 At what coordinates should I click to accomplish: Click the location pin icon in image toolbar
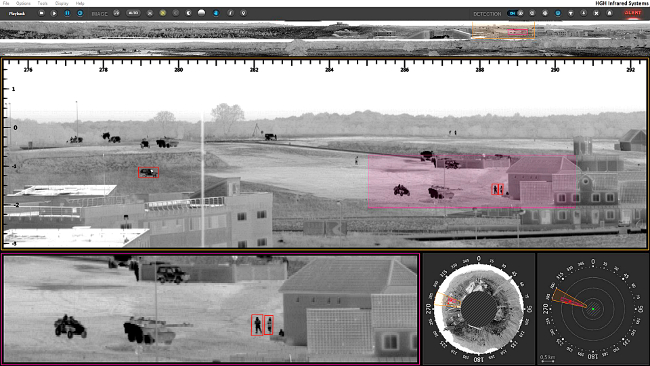[x=243, y=13]
